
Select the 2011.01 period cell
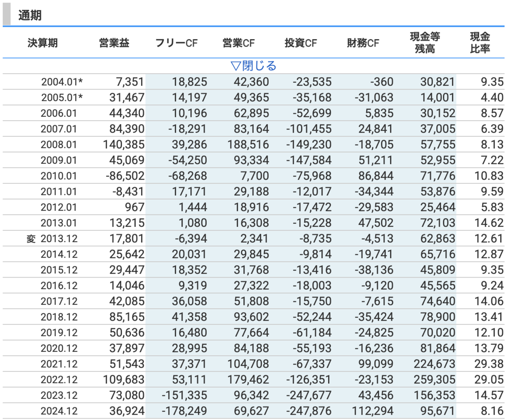(59, 191)
